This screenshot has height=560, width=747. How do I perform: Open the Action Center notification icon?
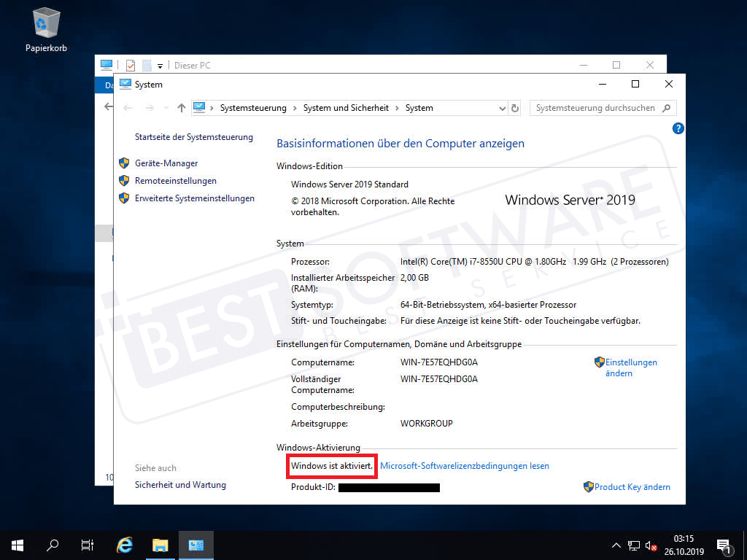[724, 545]
